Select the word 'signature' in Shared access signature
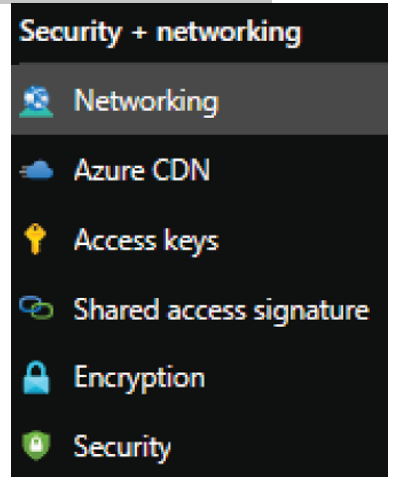Viewport: 396px width, 481px height. coord(311,311)
